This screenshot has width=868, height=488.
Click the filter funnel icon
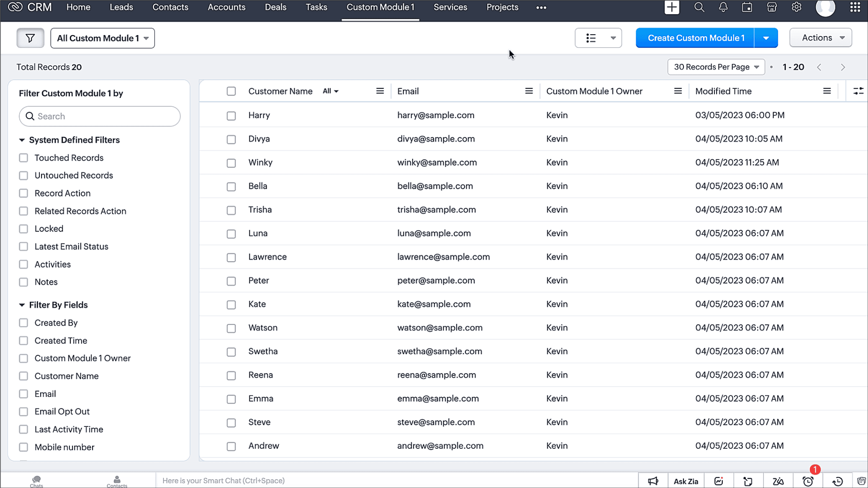[x=30, y=38]
